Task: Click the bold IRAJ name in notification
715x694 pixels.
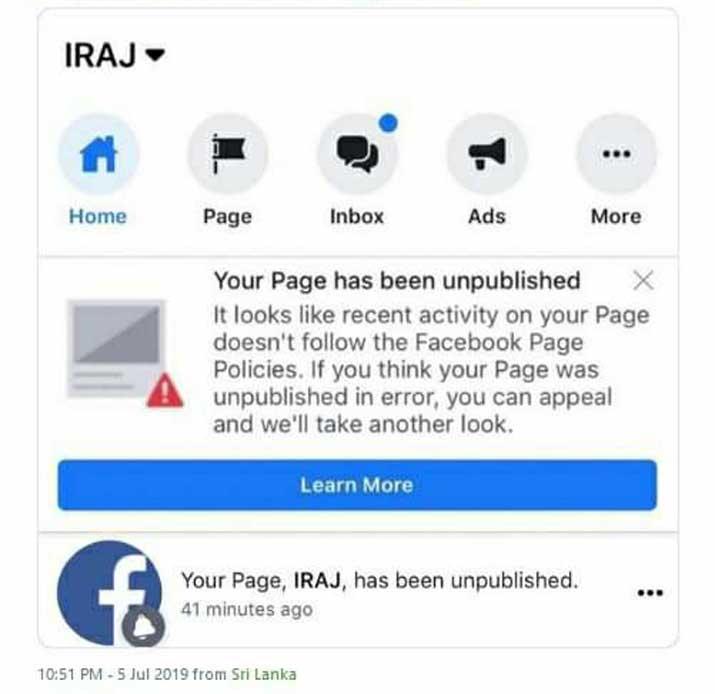Action: [317, 580]
